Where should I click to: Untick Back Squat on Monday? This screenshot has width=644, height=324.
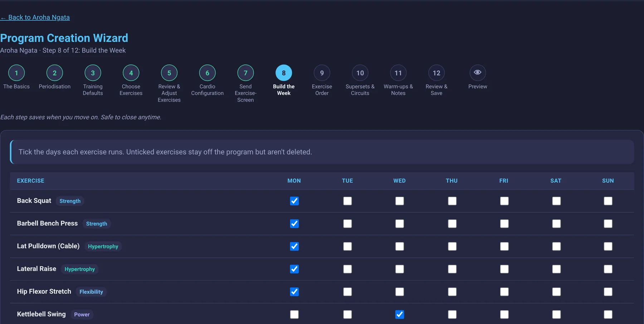[294, 201]
